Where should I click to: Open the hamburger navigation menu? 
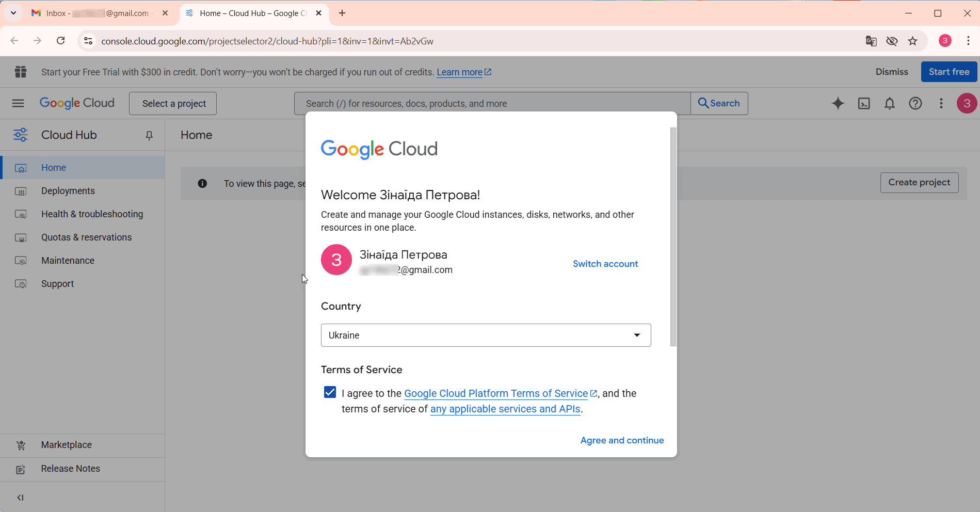18,103
